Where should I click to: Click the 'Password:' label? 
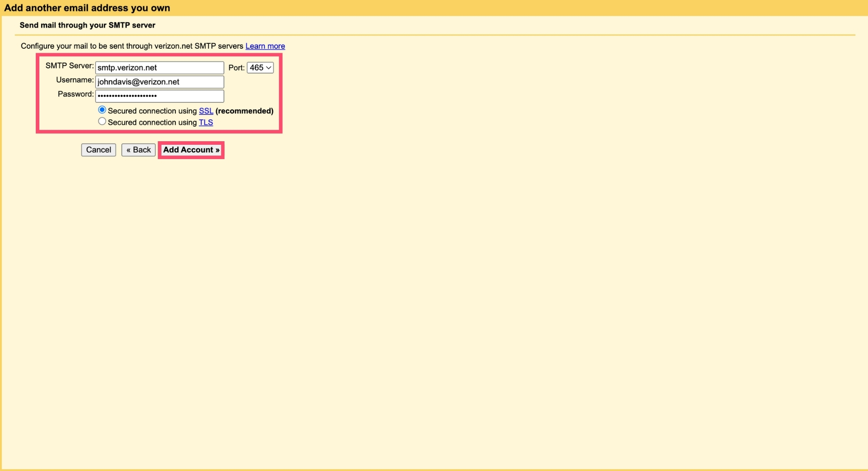[x=76, y=94]
